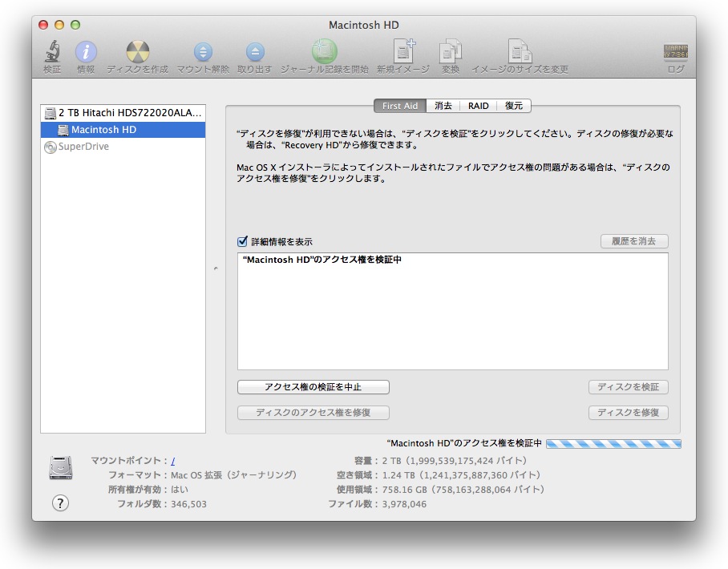Click the 検証 microscope toolbar icon
This screenshot has height=569, width=728.
52,53
